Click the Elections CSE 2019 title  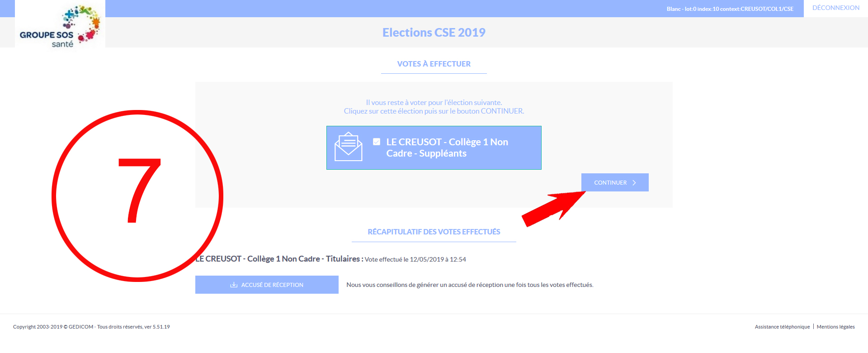[x=434, y=33]
